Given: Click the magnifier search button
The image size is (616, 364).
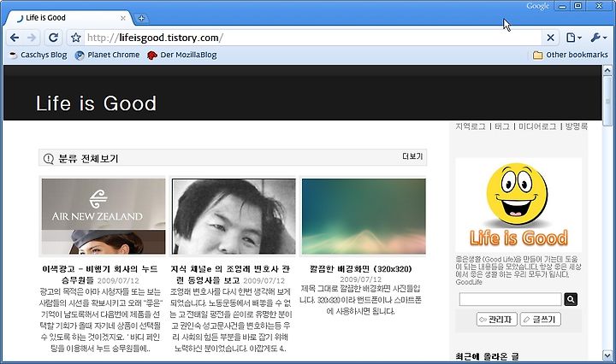Looking at the screenshot, I should click(571, 299).
